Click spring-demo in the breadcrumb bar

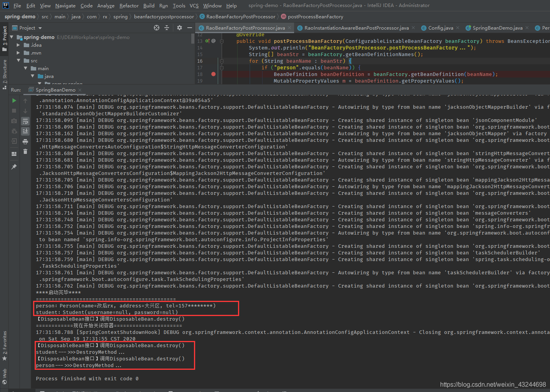20,17
